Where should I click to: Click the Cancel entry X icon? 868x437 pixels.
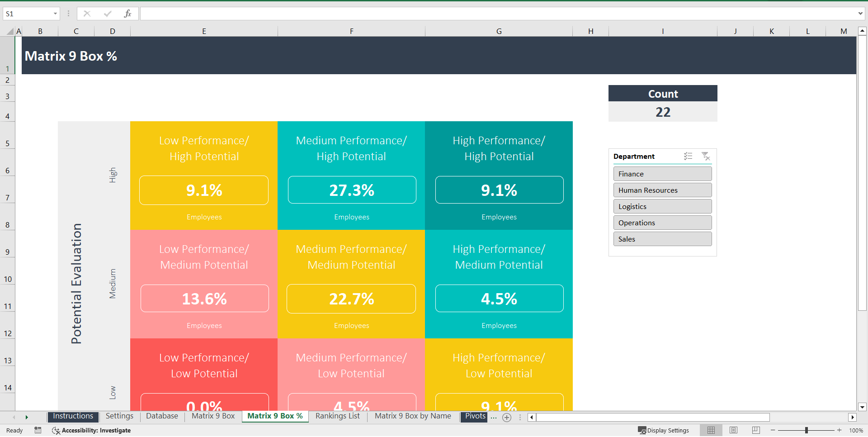pyautogui.click(x=87, y=14)
